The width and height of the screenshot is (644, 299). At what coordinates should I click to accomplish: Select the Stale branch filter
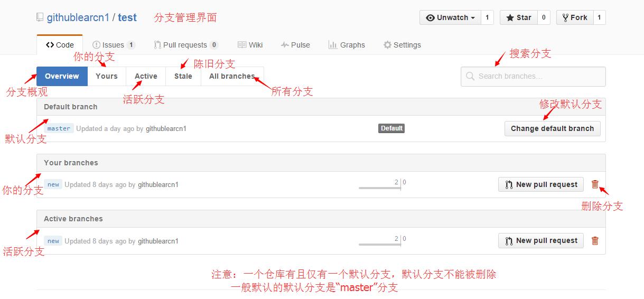click(x=183, y=76)
